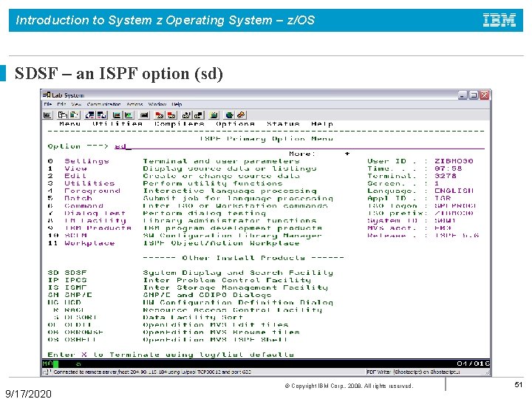This screenshot has width=532, height=399.
Task: Click the IPCS product entry
Action: click(x=179, y=280)
